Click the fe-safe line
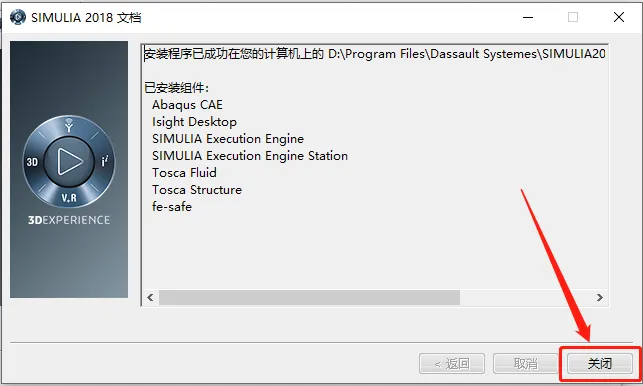The image size is (643, 386). (171, 206)
